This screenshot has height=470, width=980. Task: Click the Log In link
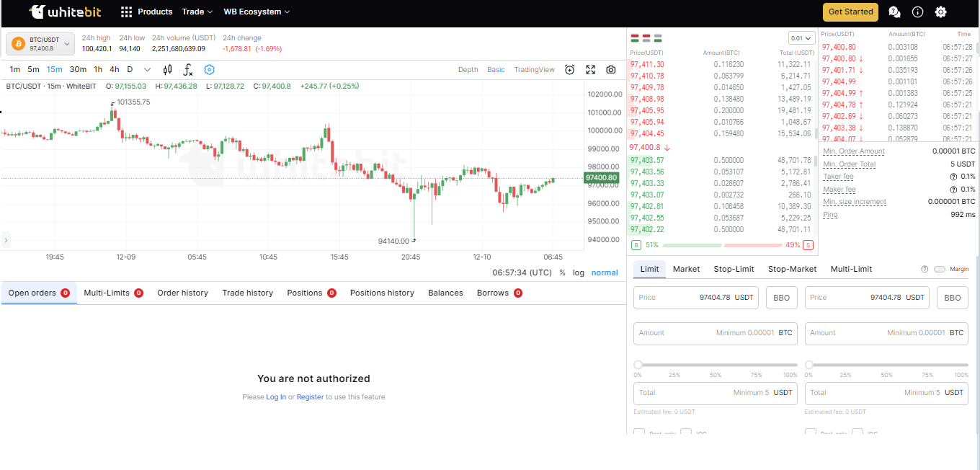276,397
